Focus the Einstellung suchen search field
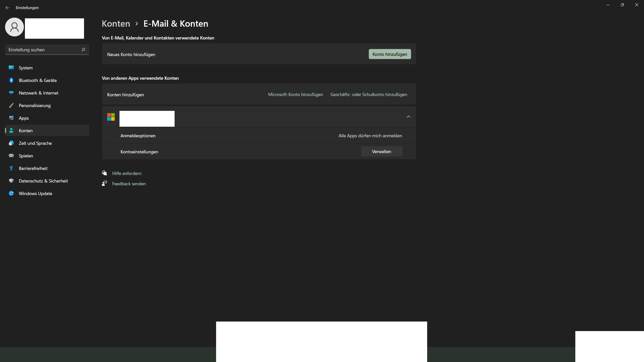The image size is (644, 362). (x=43, y=50)
